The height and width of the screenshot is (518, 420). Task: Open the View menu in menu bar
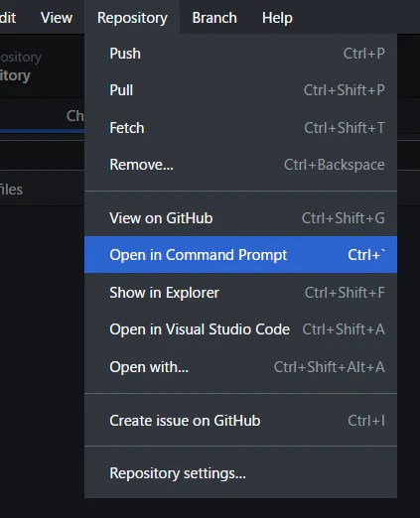pyautogui.click(x=57, y=18)
